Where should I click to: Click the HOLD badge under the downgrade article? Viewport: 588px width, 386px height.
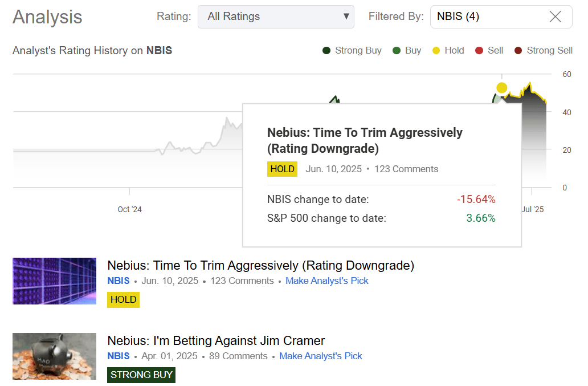click(123, 299)
